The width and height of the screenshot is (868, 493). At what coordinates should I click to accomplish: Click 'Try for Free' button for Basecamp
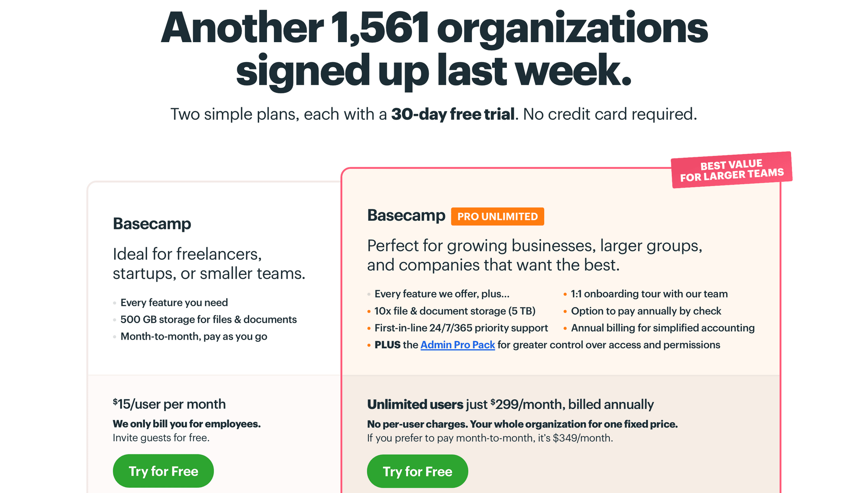coord(164,472)
